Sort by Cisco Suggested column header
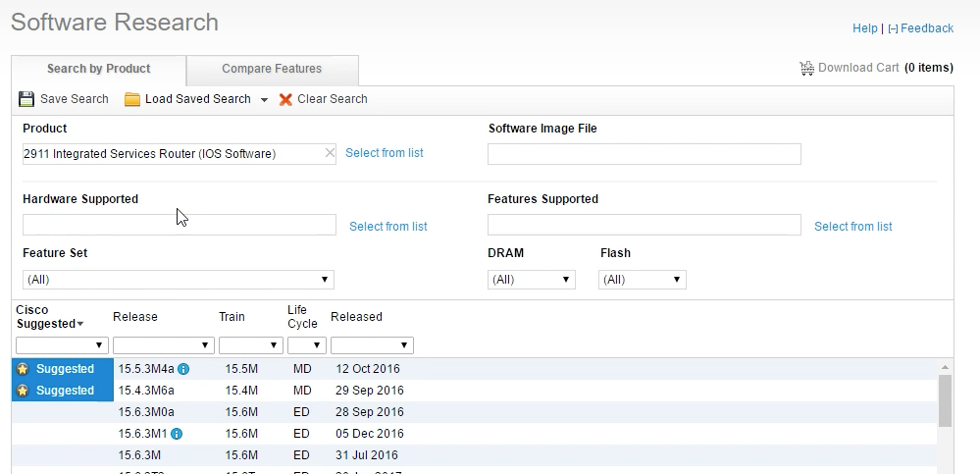Screen dimensions: 980x474 tap(49, 317)
